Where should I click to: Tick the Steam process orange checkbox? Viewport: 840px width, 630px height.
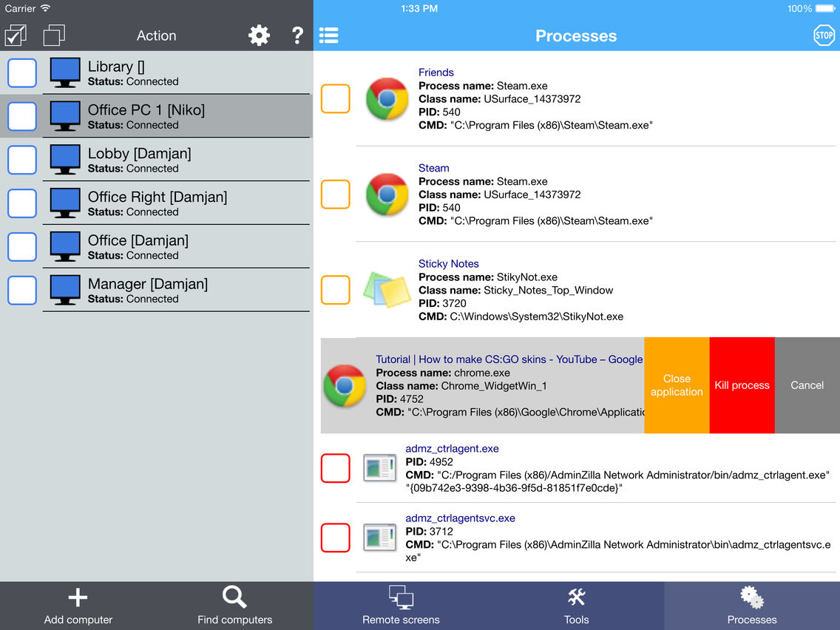coord(336,194)
